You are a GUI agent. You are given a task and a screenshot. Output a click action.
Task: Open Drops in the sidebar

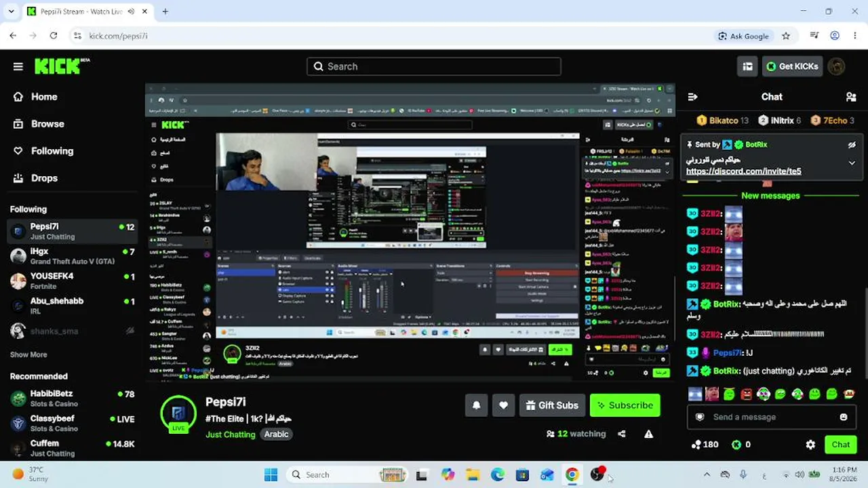click(x=44, y=178)
